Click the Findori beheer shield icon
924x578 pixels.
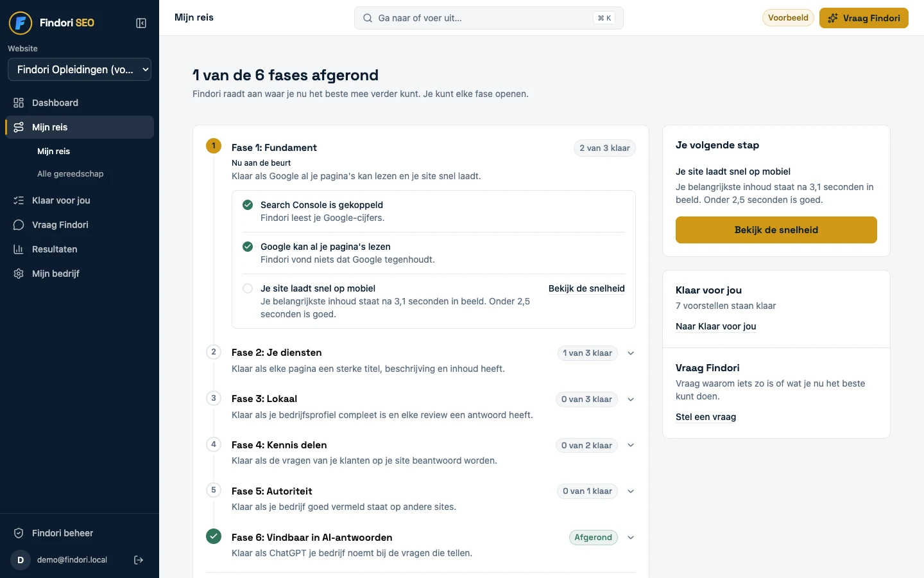coord(19,533)
